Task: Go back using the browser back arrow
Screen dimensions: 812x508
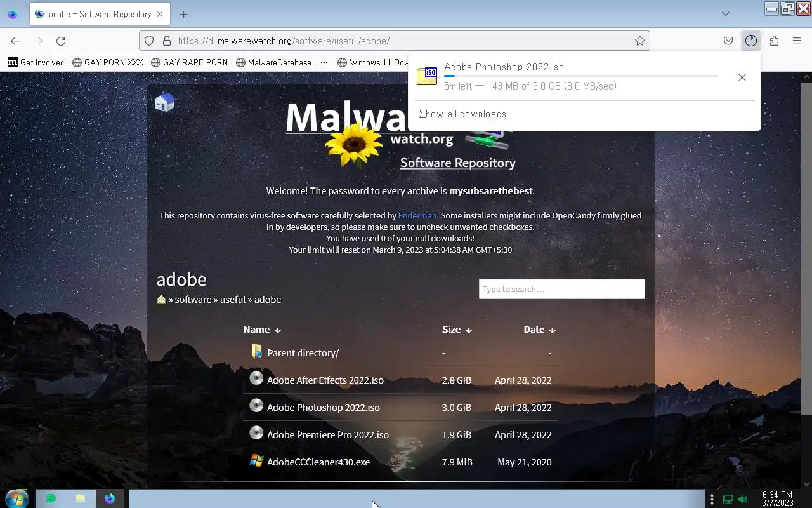Action: 15,41
